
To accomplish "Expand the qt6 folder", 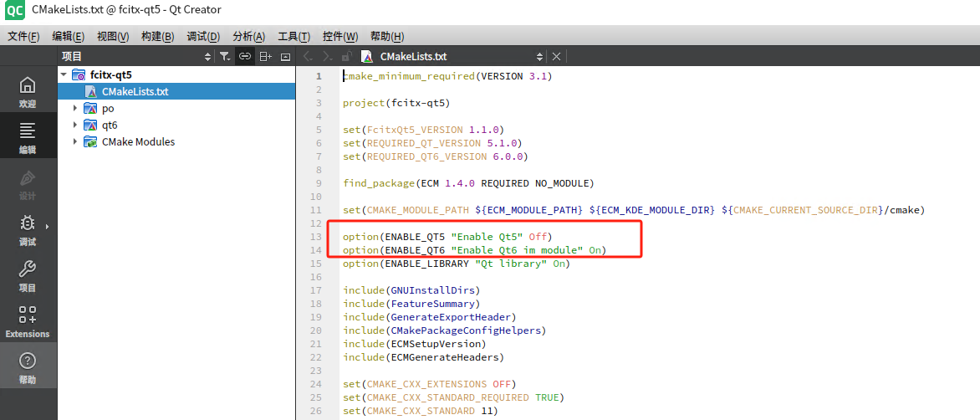I will (x=76, y=125).
